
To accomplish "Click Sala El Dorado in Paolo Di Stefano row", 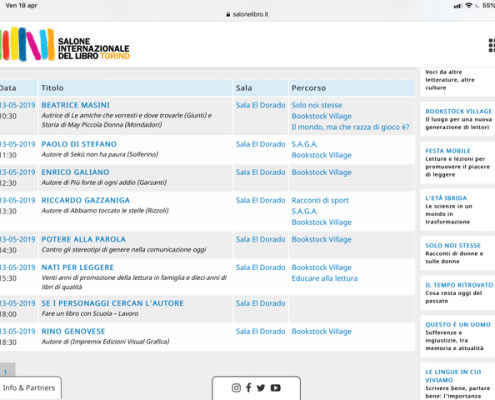I will pyautogui.click(x=260, y=144).
